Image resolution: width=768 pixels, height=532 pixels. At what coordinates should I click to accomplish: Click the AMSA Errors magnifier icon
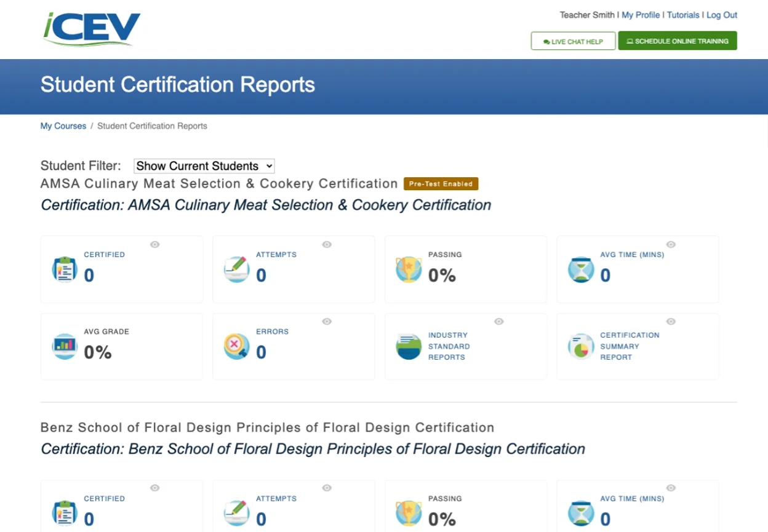coord(237,347)
